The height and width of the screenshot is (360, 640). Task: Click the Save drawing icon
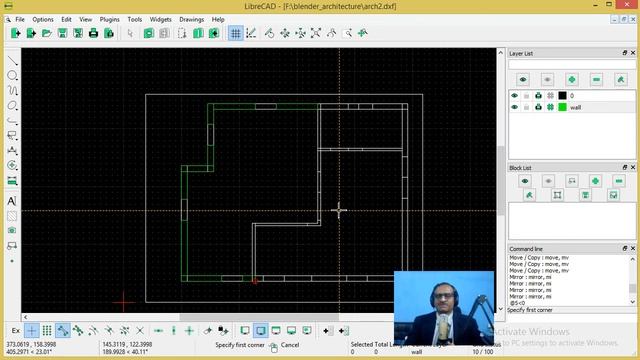click(x=62, y=33)
